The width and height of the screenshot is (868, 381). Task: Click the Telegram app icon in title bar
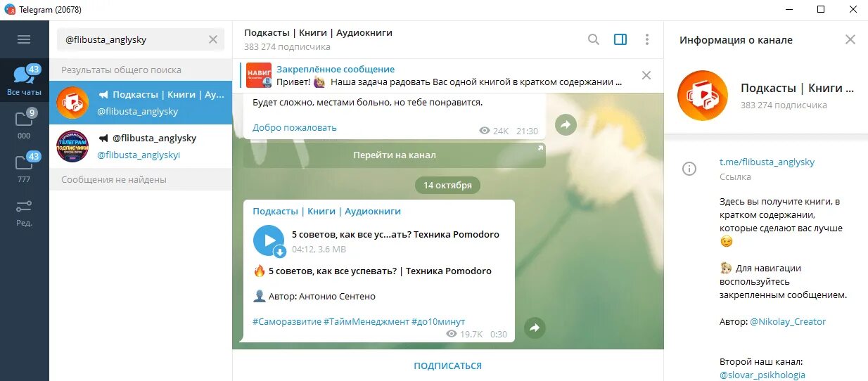[10, 8]
